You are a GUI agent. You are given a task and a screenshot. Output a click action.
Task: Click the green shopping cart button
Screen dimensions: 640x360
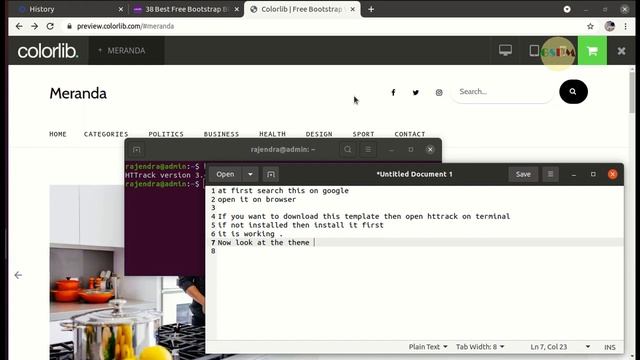(x=592, y=51)
